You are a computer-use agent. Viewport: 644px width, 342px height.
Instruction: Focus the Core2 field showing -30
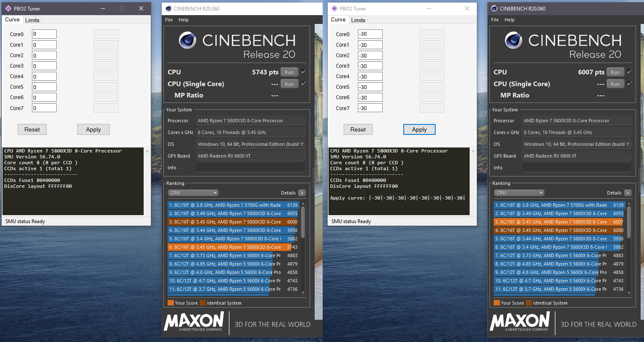pos(370,55)
